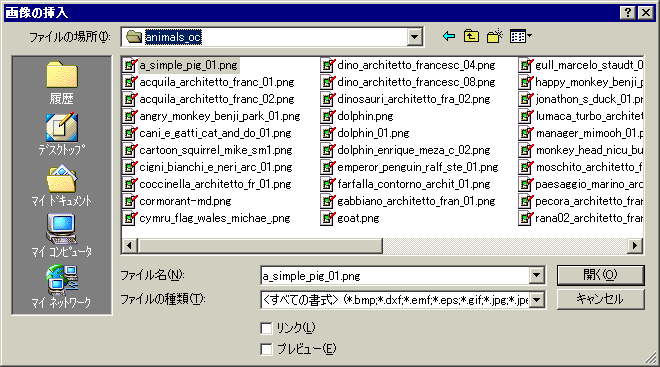Click icon of cani_e_gatti_cat_and_do_01.png

click(130, 133)
